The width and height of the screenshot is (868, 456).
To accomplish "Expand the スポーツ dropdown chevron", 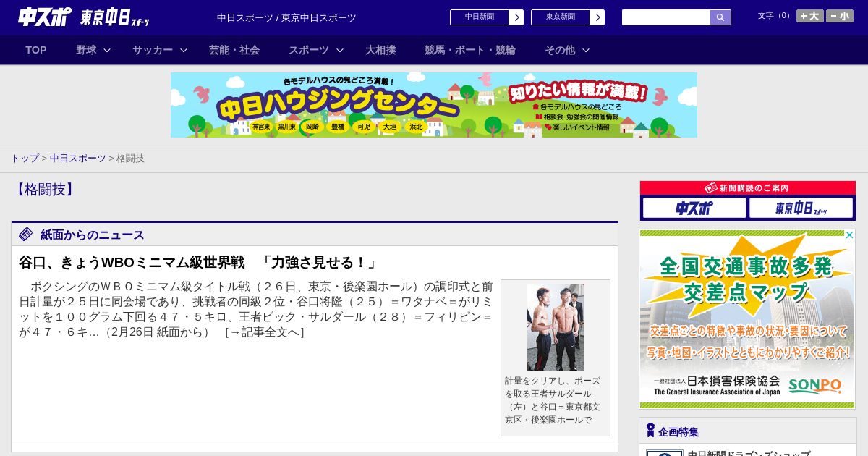I will [340, 51].
